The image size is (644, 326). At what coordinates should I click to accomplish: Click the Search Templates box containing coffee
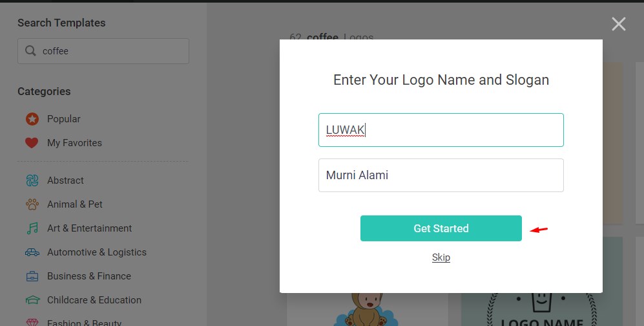[103, 51]
